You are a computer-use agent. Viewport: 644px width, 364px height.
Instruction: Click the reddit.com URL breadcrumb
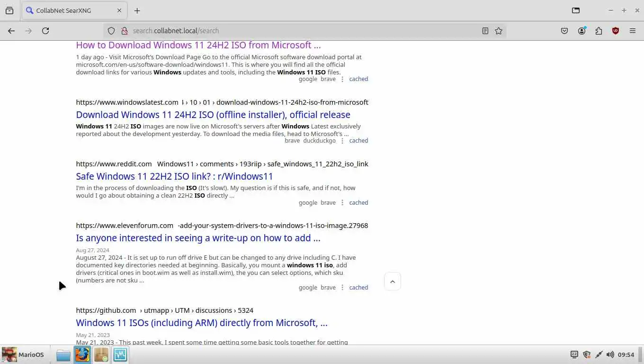pos(222,164)
